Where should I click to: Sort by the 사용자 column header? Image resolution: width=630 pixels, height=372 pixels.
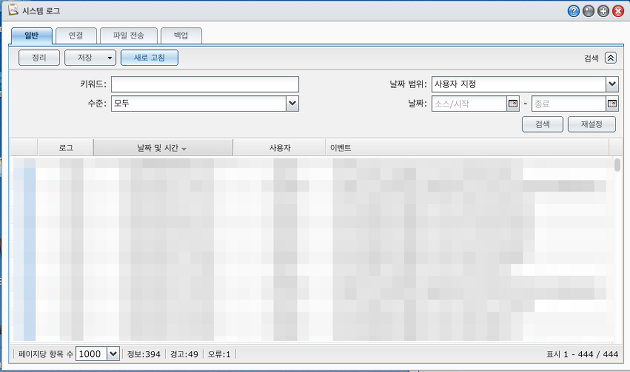tap(279, 147)
